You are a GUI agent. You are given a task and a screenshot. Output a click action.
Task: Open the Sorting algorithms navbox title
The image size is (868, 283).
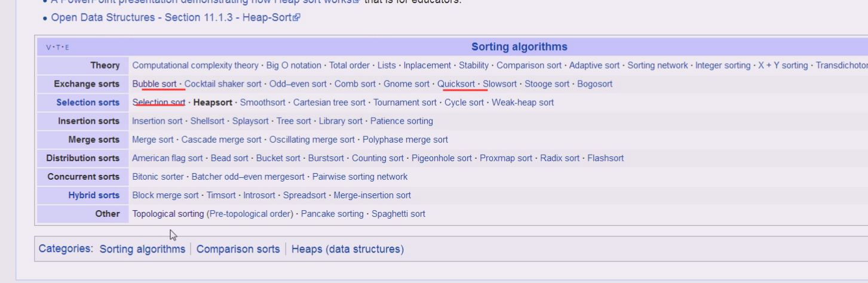pos(519,47)
